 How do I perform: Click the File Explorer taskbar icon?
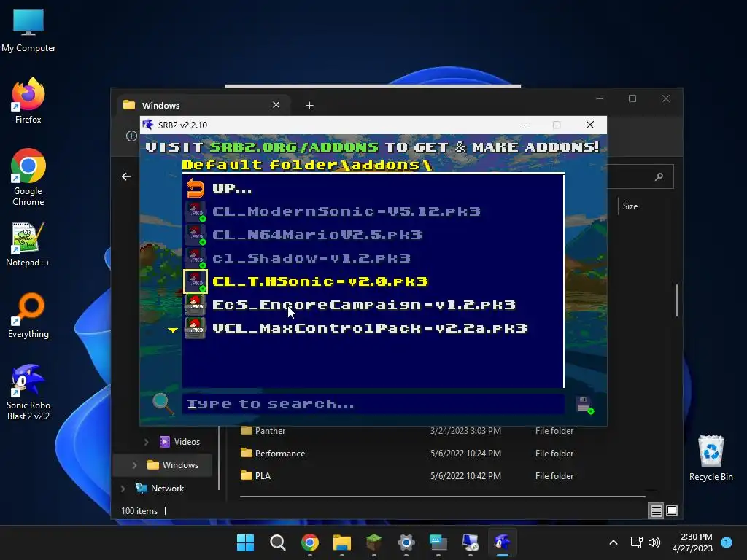point(341,542)
